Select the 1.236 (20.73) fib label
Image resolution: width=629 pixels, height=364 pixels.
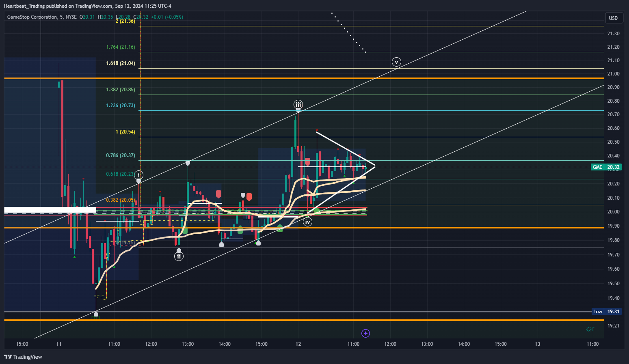coord(121,106)
